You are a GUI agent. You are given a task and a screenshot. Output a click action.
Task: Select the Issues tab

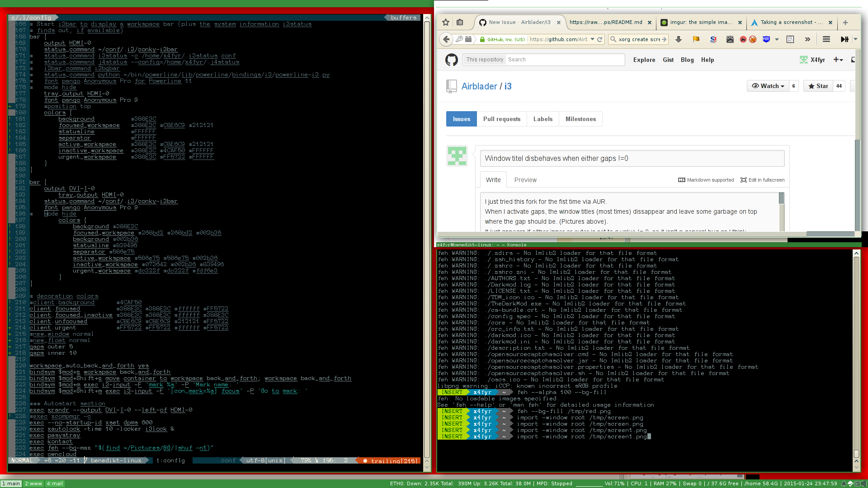click(461, 119)
